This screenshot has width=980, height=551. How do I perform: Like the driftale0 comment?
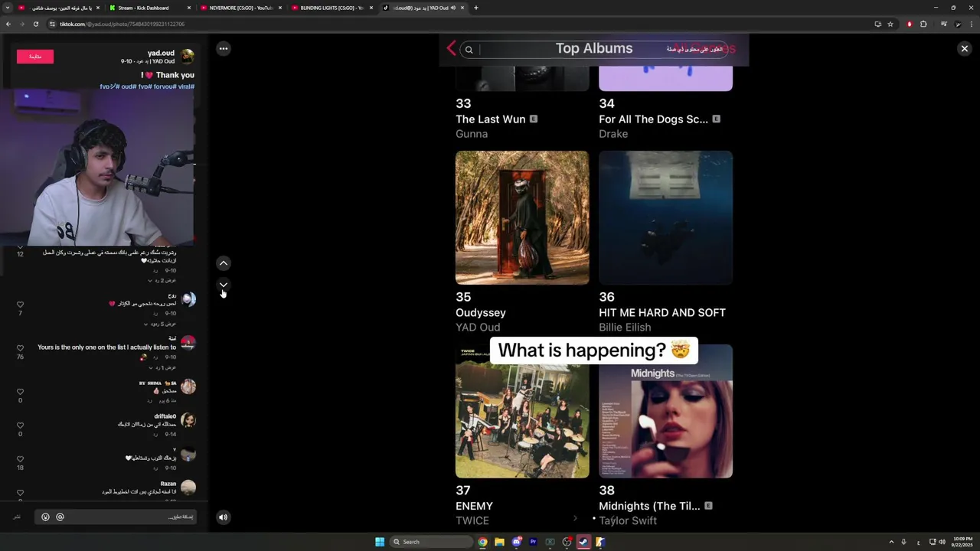coord(20,425)
